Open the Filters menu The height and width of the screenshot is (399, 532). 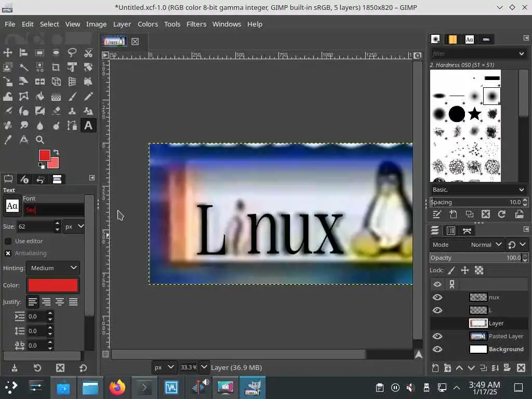pyautogui.click(x=196, y=24)
